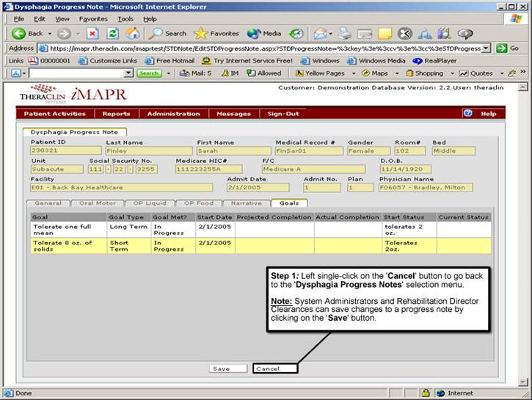Expand the search toolbar text box dropdown
Screen dimensions: 532x400
point(128,73)
